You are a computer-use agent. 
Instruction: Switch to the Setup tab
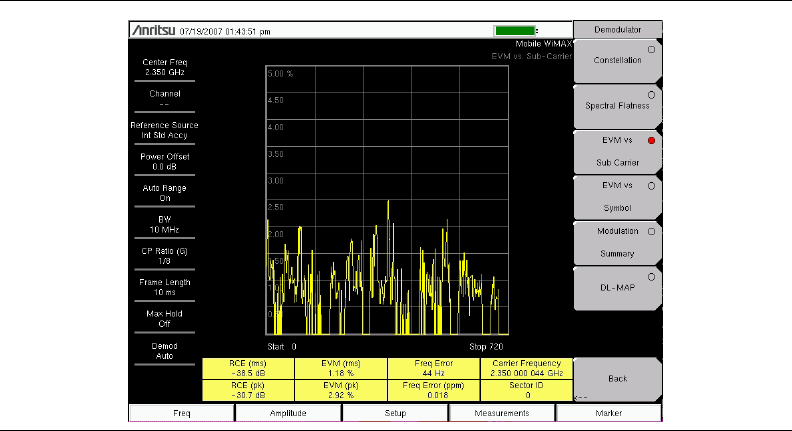pos(394,412)
